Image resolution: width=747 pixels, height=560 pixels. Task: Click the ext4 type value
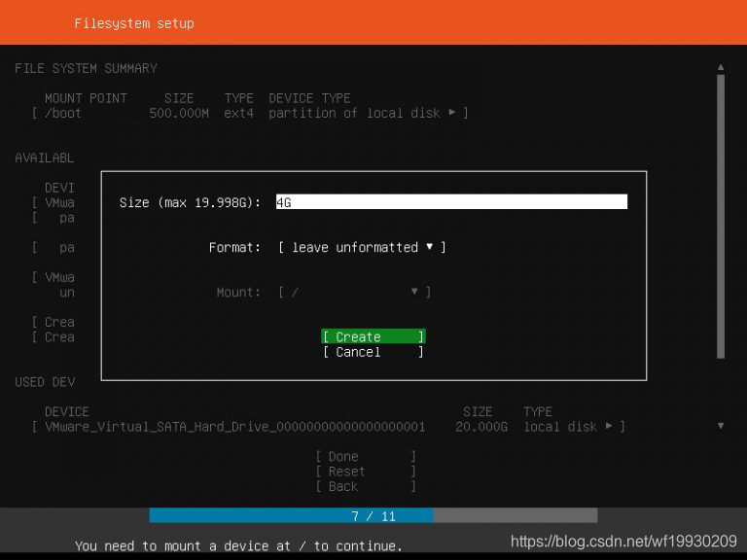[x=238, y=113]
